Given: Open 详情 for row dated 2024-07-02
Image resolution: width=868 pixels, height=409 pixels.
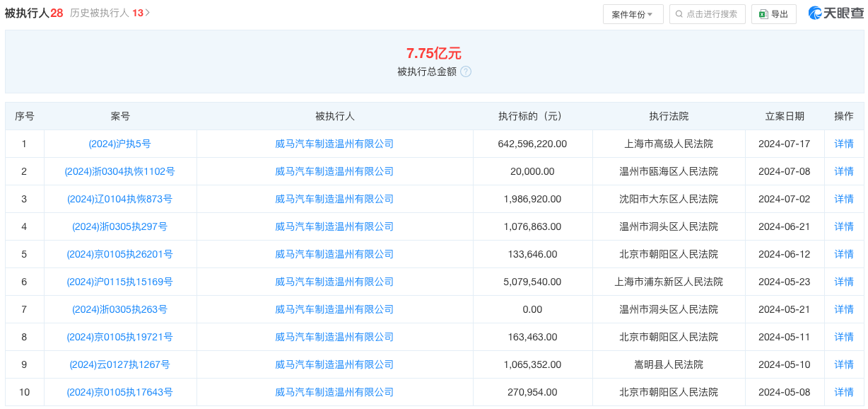Looking at the screenshot, I should tap(844, 199).
